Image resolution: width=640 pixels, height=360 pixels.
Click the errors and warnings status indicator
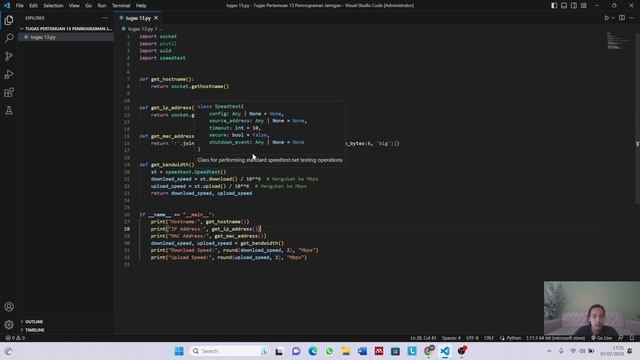(15, 338)
